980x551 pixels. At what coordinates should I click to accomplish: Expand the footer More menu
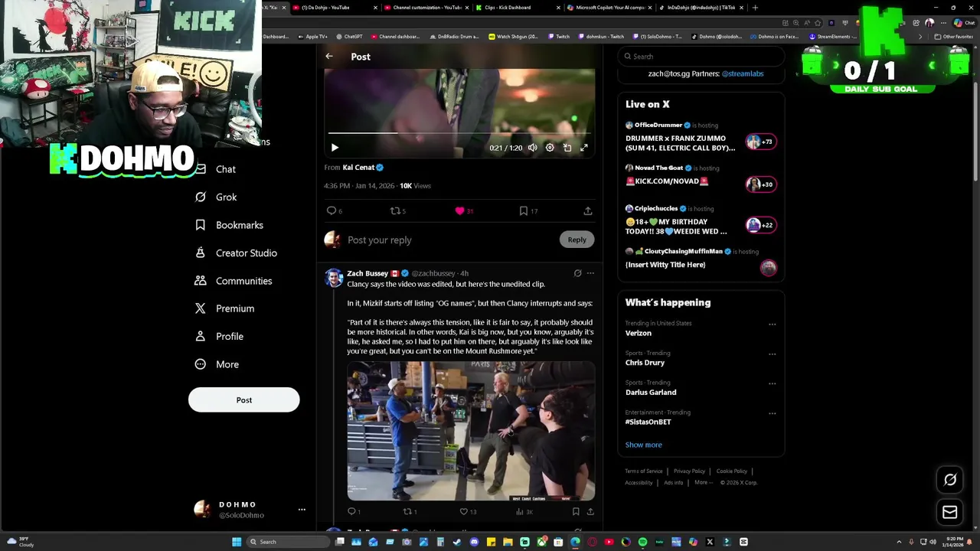704,483
